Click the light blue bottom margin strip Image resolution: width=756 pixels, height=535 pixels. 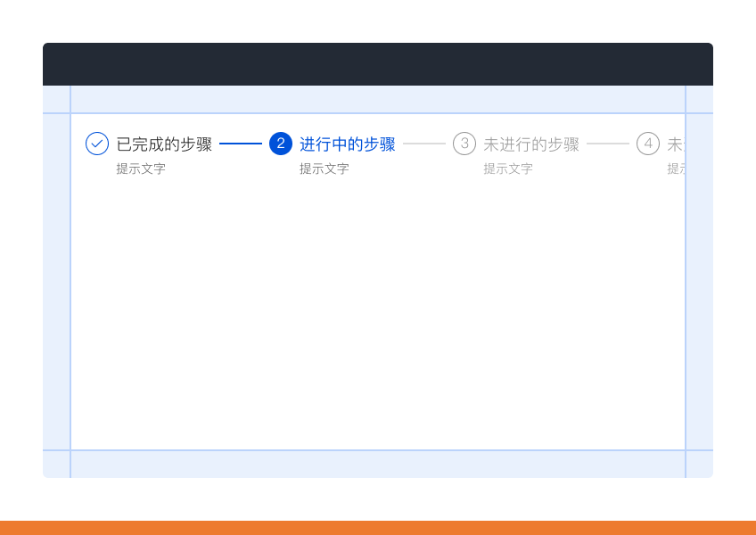point(378,465)
